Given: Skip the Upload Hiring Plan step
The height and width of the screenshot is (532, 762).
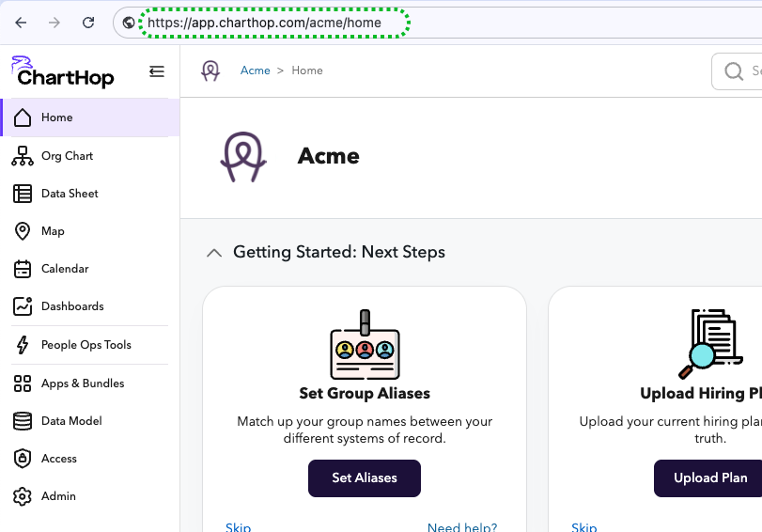Looking at the screenshot, I should (584, 527).
